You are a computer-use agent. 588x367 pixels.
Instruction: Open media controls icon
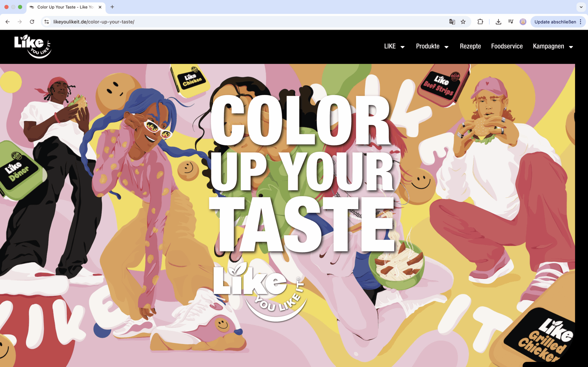pyautogui.click(x=511, y=22)
